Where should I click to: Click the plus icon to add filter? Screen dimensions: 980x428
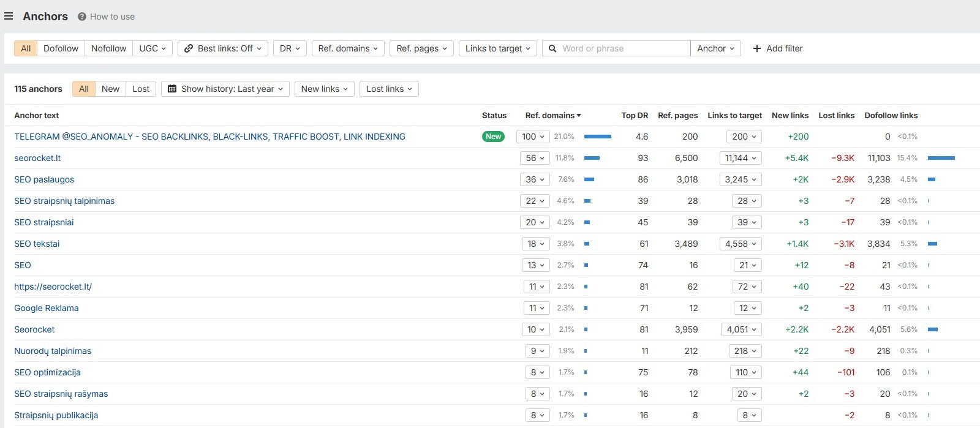[x=757, y=48]
